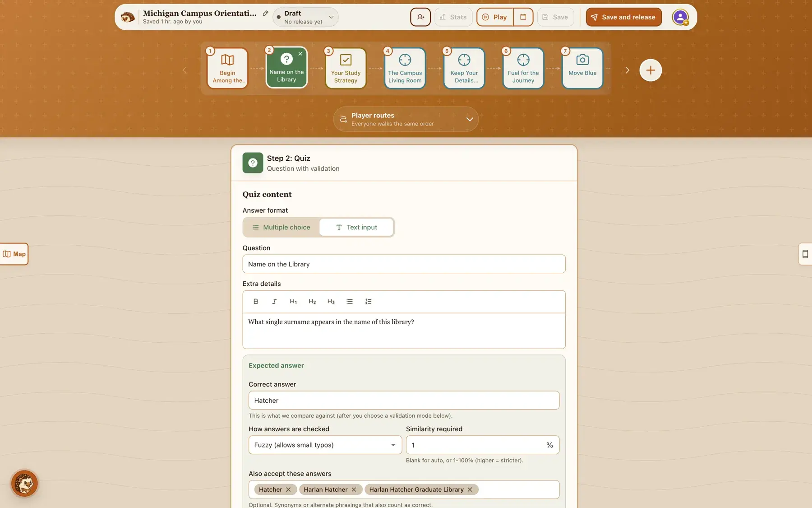Image resolution: width=812 pixels, height=508 pixels.
Task: Click the Play button
Action: click(495, 17)
